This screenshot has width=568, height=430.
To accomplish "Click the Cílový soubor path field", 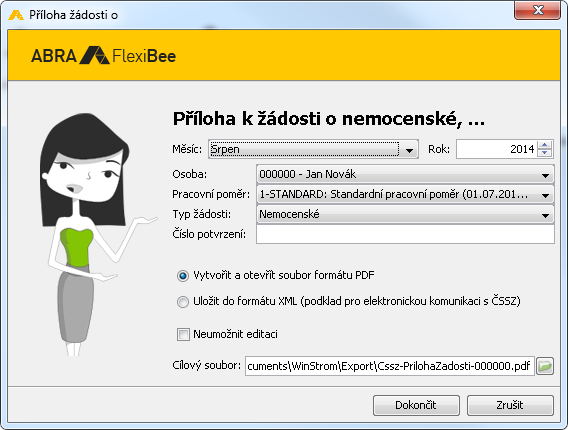I will coord(389,366).
